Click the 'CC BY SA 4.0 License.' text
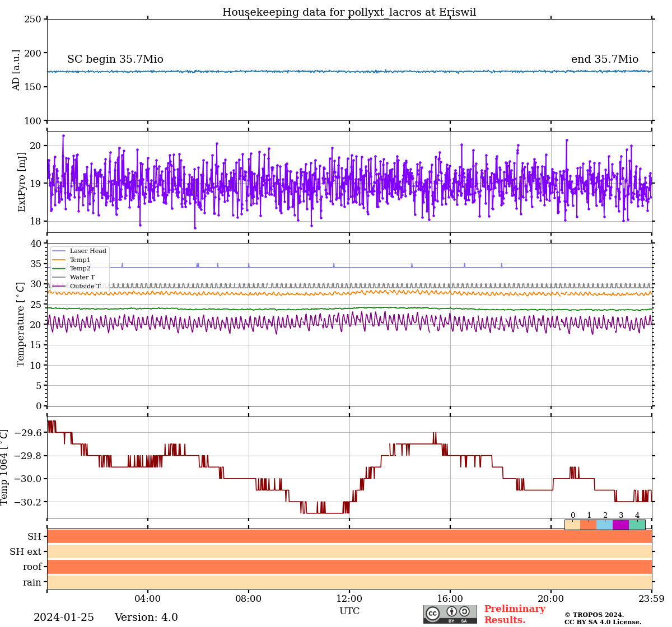 tap(603, 622)
